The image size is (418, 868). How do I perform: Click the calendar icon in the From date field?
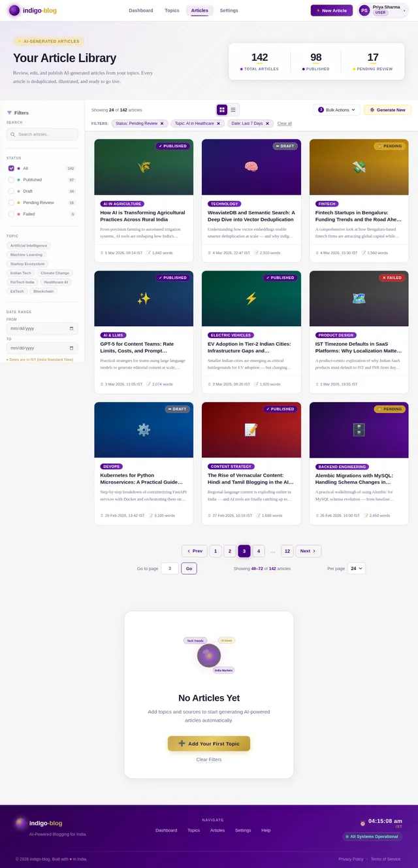coord(71,329)
